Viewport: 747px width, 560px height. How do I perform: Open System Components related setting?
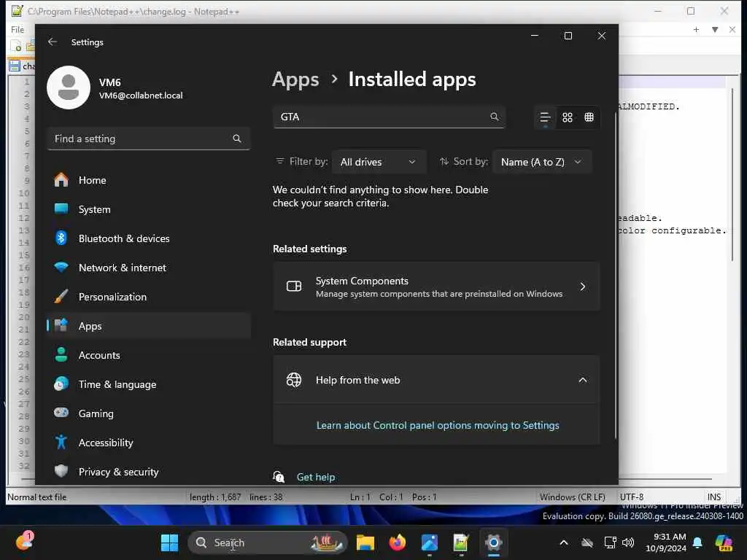pos(436,287)
